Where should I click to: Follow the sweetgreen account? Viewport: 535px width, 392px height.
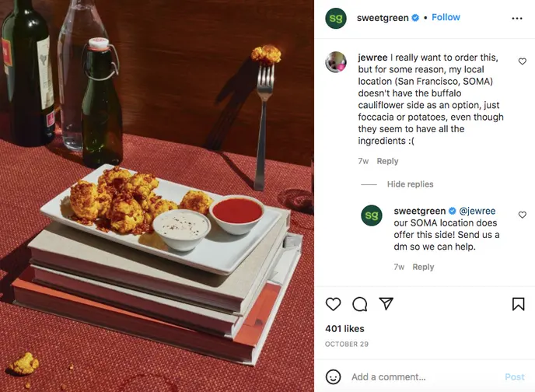click(446, 17)
